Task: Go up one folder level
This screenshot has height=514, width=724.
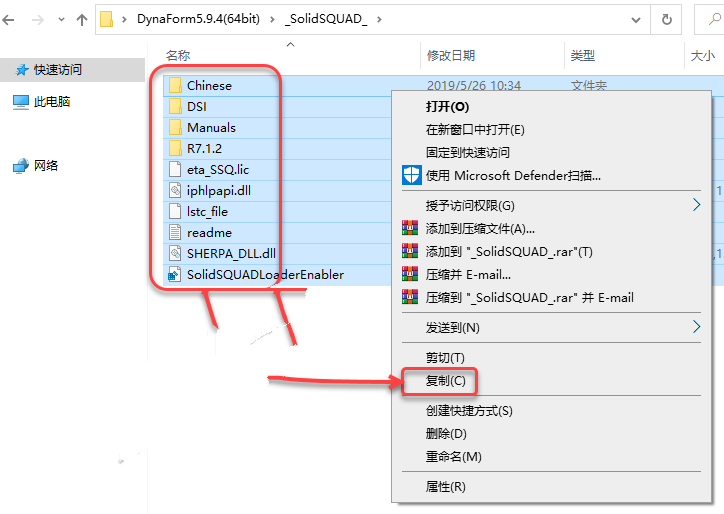Action: [x=82, y=20]
